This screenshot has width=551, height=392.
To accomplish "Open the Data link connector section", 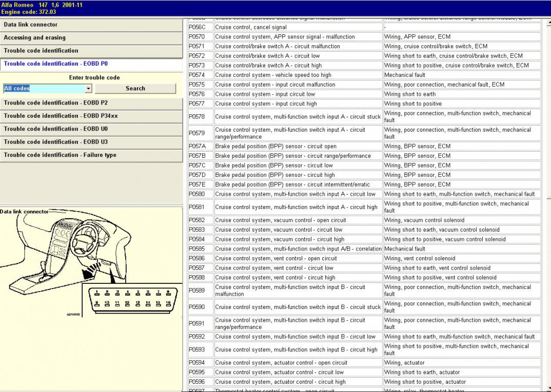I will coord(91,25).
